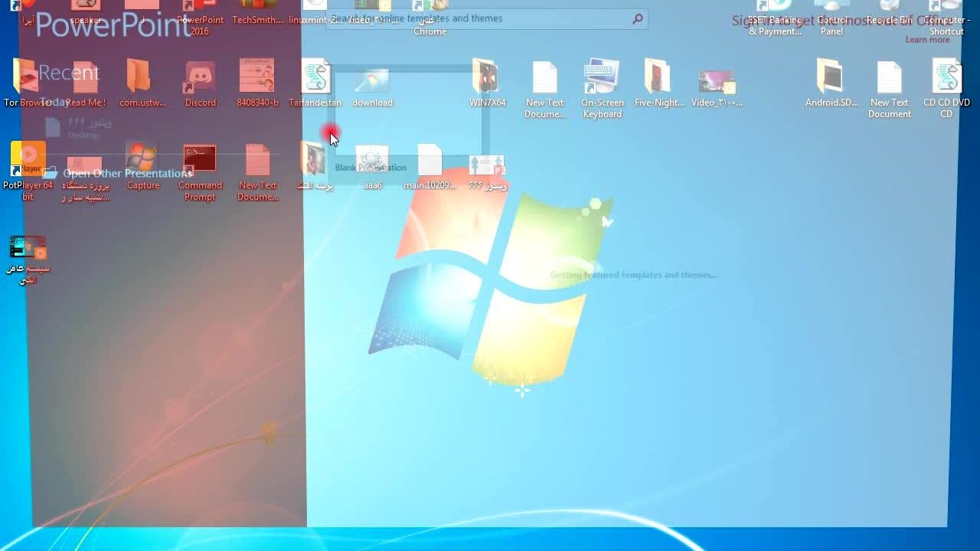Select the CD CD DVD CD file icon
This screenshot has height=551, width=980.
pos(946,81)
